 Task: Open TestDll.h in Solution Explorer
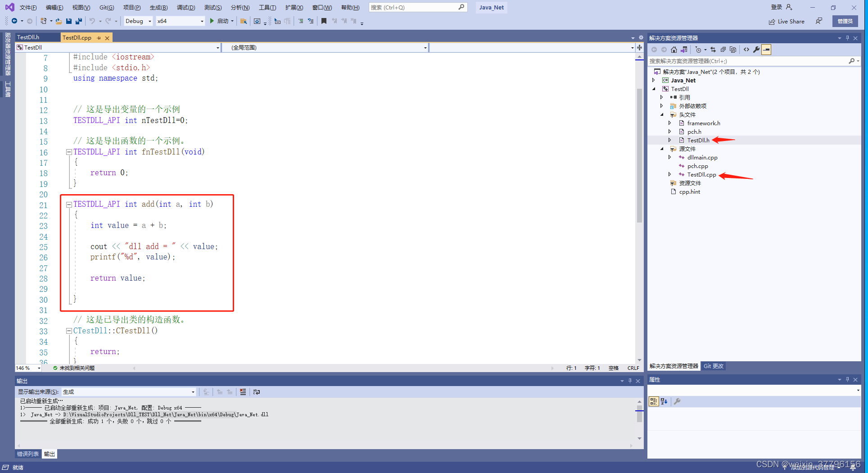point(698,140)
